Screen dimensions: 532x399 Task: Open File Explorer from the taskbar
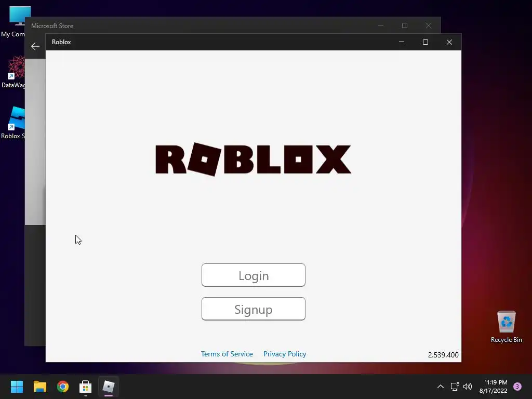tap(39, 387)
